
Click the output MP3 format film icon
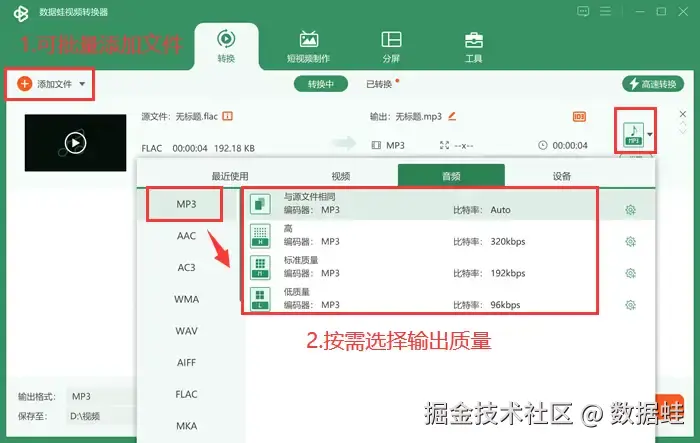[376, 145]
